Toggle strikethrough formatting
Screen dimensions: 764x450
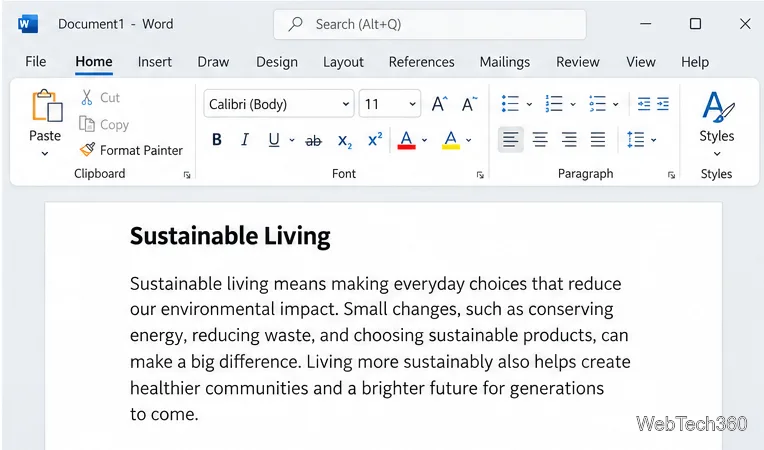pos(313,141)
